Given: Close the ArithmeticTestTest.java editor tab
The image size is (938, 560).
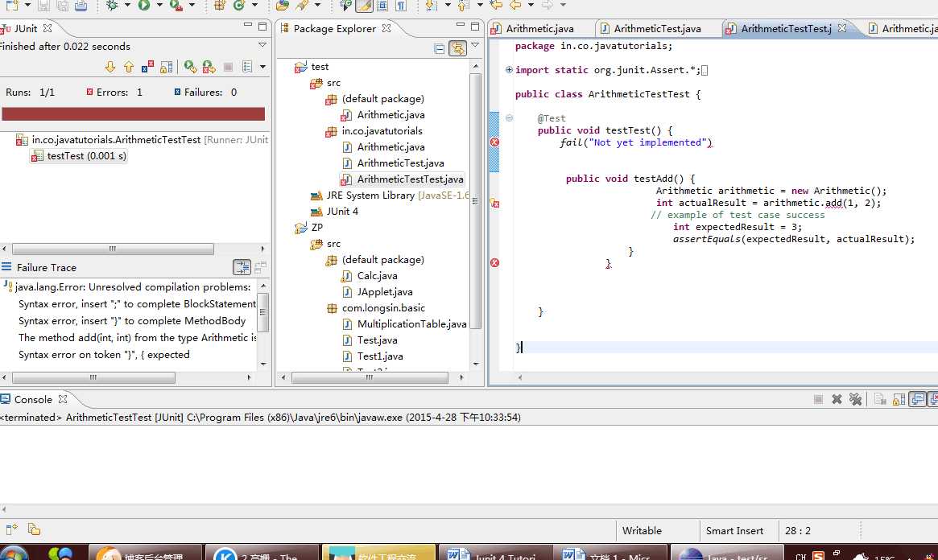Looking at the screenshot, I should (x=841, y=28).
